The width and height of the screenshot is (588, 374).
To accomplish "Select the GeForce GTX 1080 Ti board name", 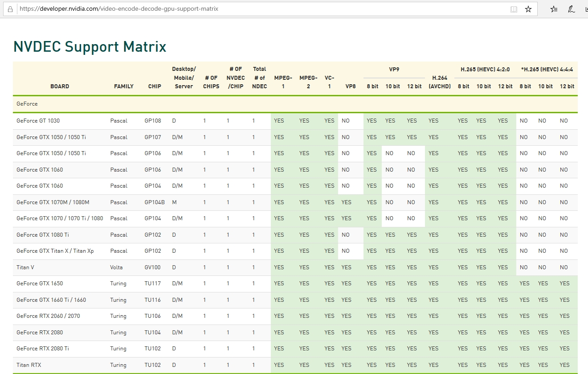I will click(x=43, y=235).
